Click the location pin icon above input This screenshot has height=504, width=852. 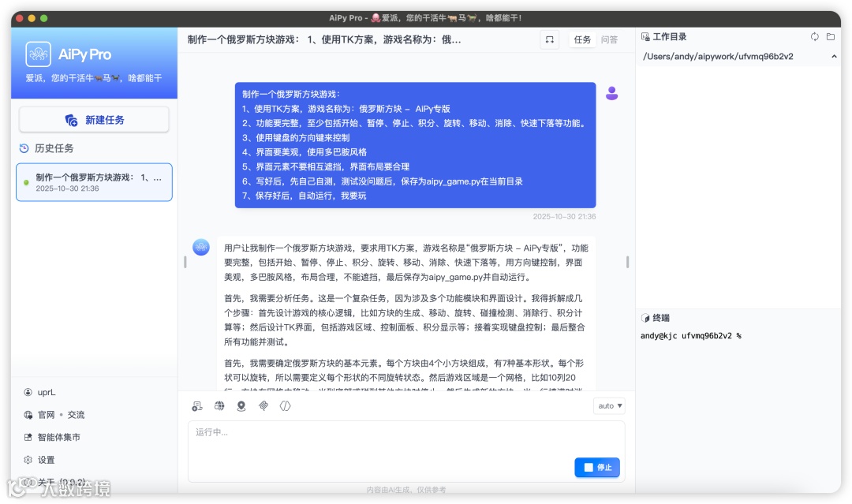tap(241, 406)
